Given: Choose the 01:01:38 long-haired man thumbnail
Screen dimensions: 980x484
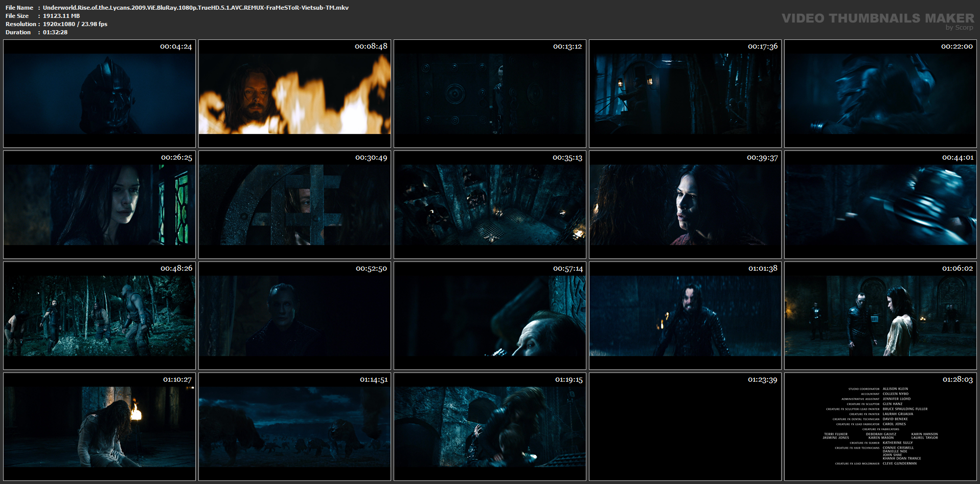Looking at the screenshot, I should pyautogui.click(x=685, y=316).
